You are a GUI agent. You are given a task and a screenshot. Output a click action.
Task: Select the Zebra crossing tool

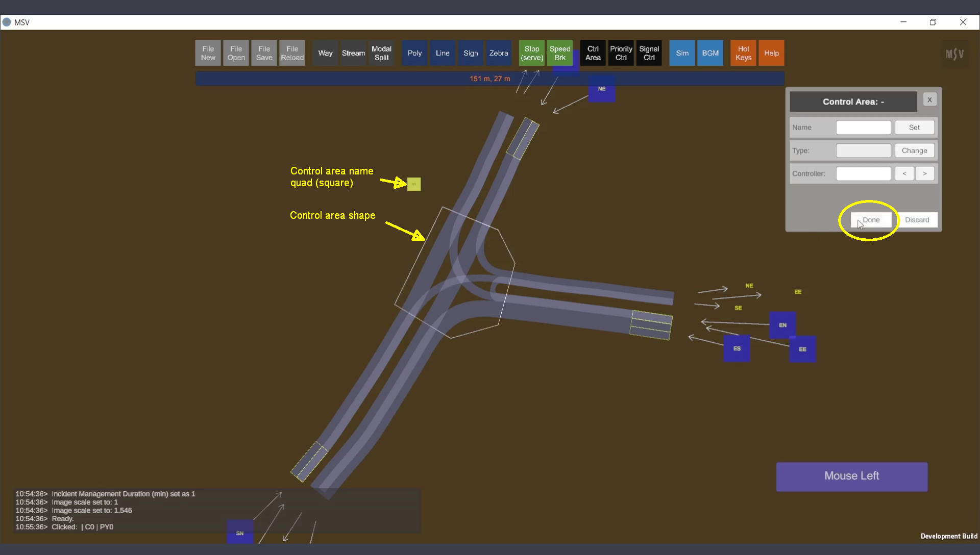(x=498, y=53)
